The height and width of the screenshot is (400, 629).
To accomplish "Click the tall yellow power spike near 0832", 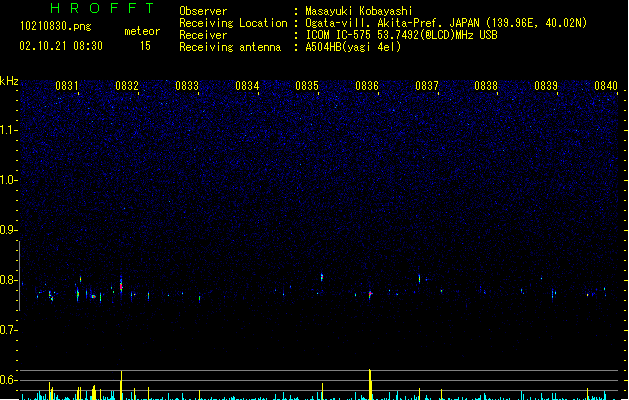I will click(x=121, y=385).
